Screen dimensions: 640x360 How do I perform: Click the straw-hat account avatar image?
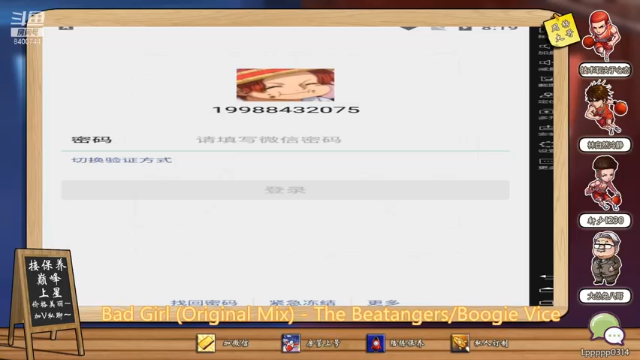(x=285, y=84)
